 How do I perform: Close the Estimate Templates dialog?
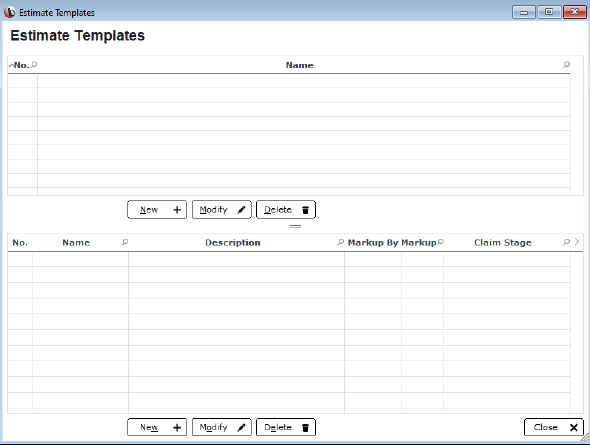coord(554,427)
